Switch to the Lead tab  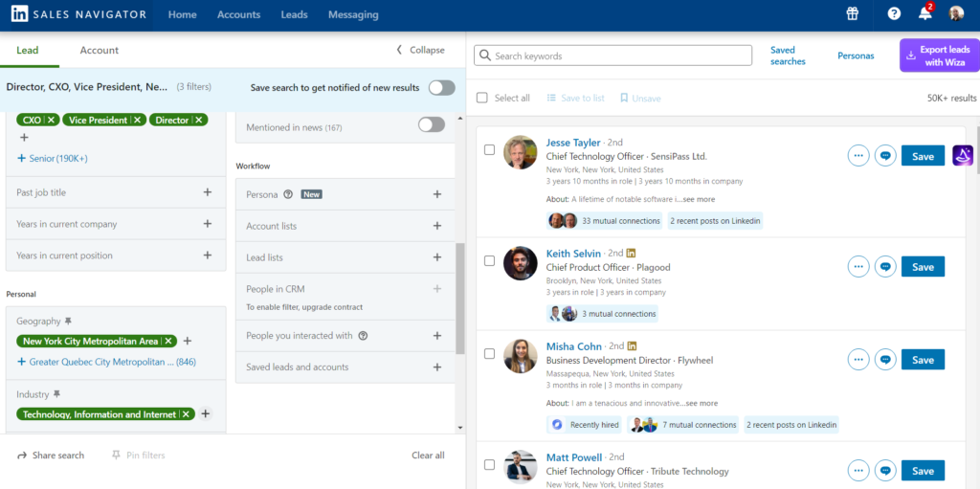[28, 50]
